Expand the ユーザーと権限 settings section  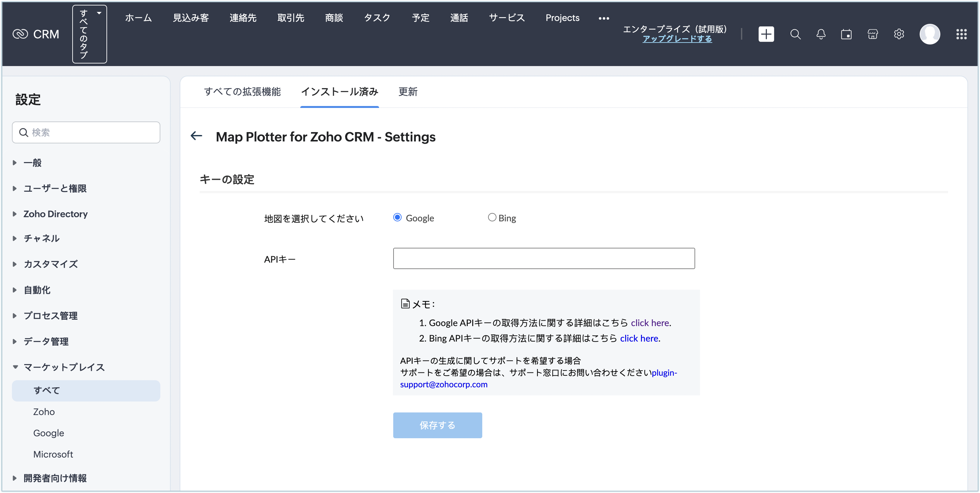point(55,188)
